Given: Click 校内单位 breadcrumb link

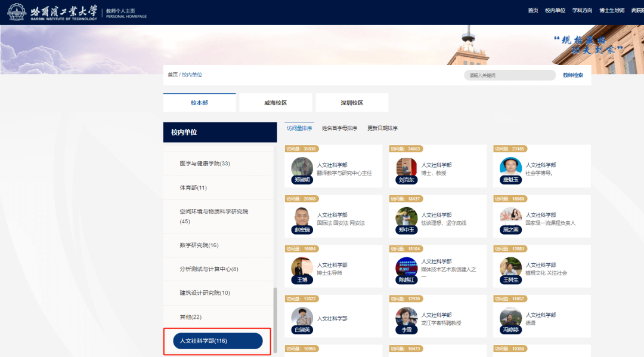Looking at the screenshot, I should [192, 75].
